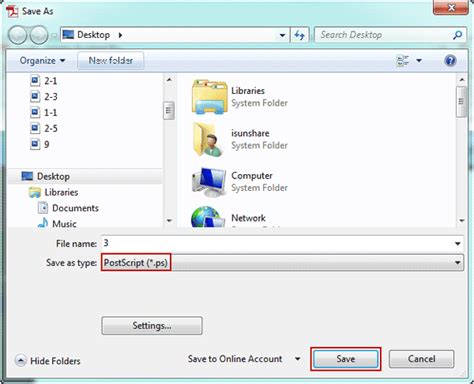Click the navigation pane scroll down arrow
Screen dimensions: 474x384
(x=169, y=221)
